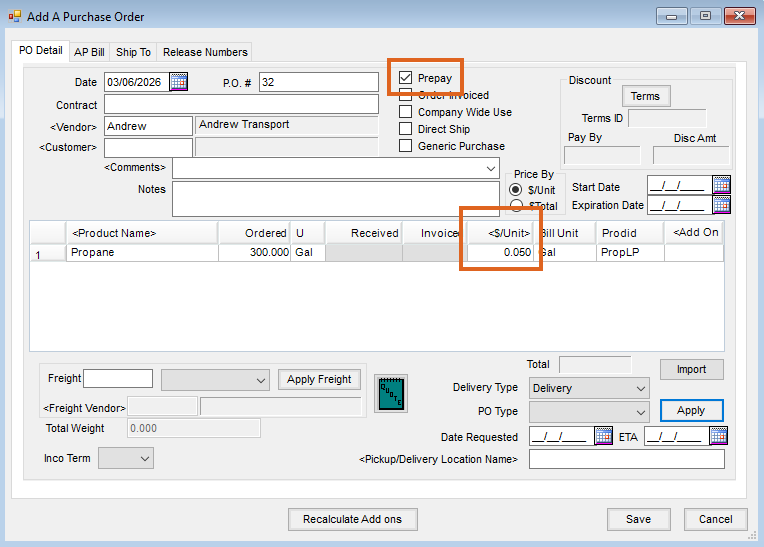Click into the Contract field
This screenshot has height=547, width=764.
[x=241, y=104]
